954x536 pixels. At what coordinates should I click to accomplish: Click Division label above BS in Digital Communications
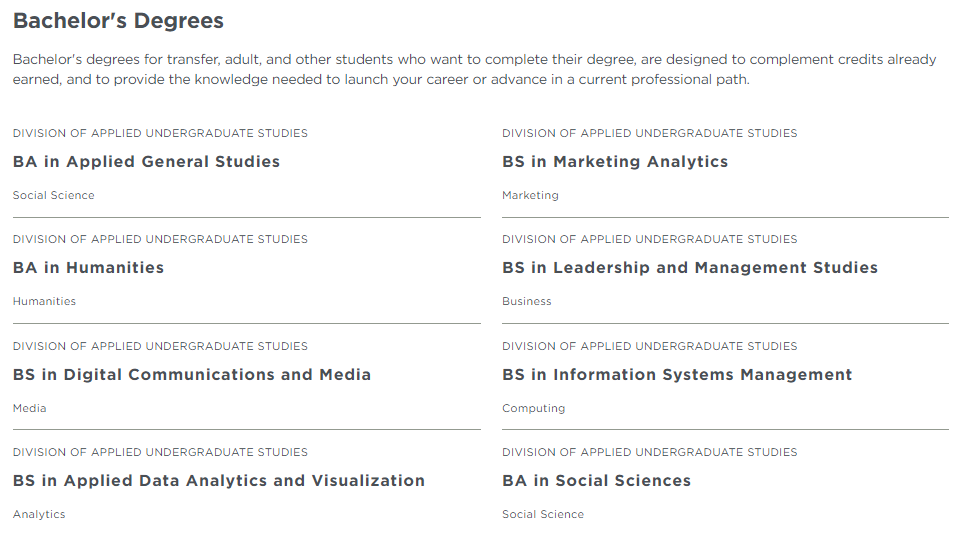[x=160, y=346]
